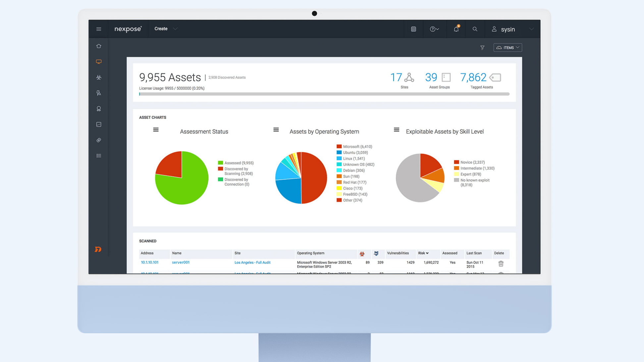This screenshot has height=362, width=644.
Task: Open the server001 asset link
Action: coord(181,262)
